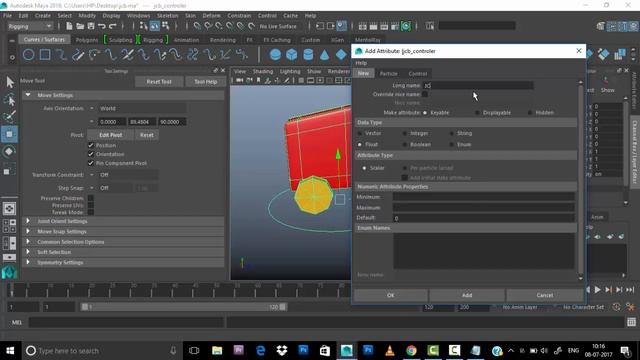This screenshot has width=640, height=360.
Task: Create a polygon cone from the shelf
Action: tap(324, 54)
